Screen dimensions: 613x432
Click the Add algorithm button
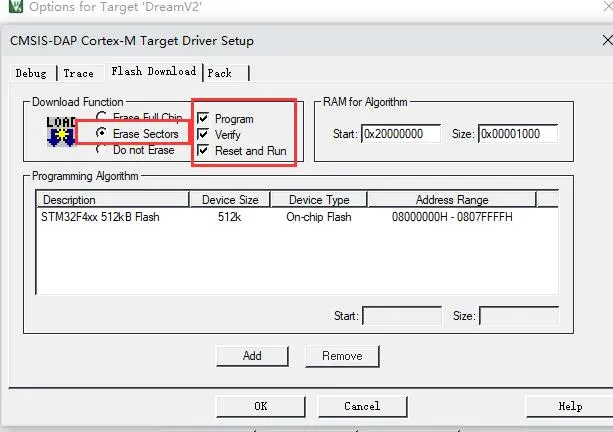(252, 355)
